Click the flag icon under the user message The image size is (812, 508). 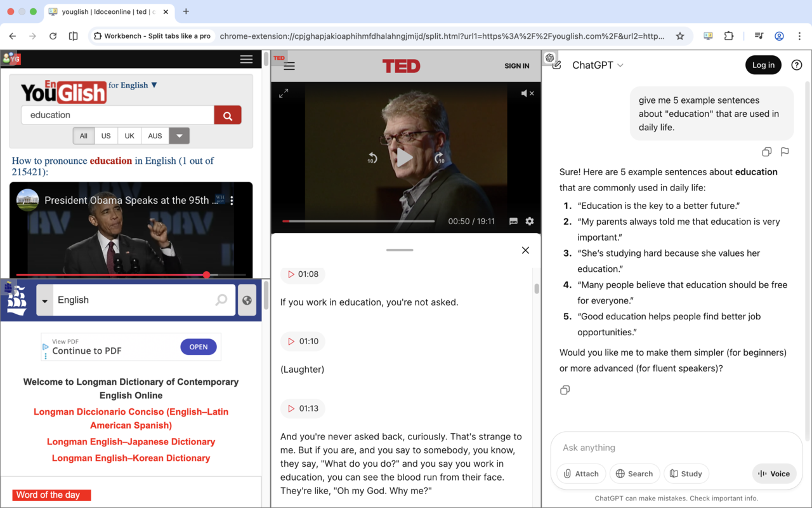point(785,152)
